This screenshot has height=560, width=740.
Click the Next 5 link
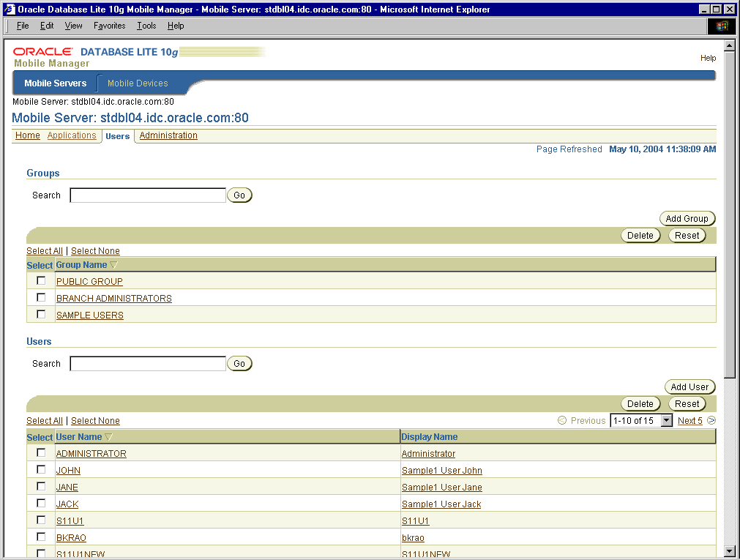coord(690,421)
